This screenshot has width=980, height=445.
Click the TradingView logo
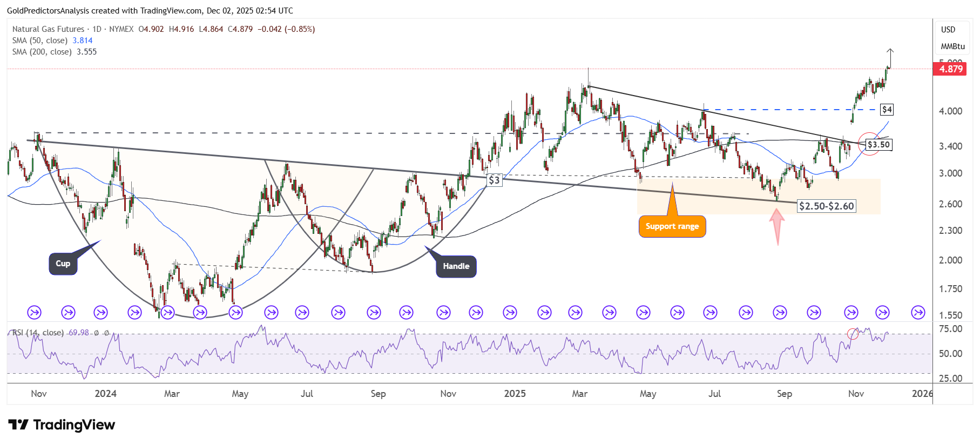click(x=61, y=425)
